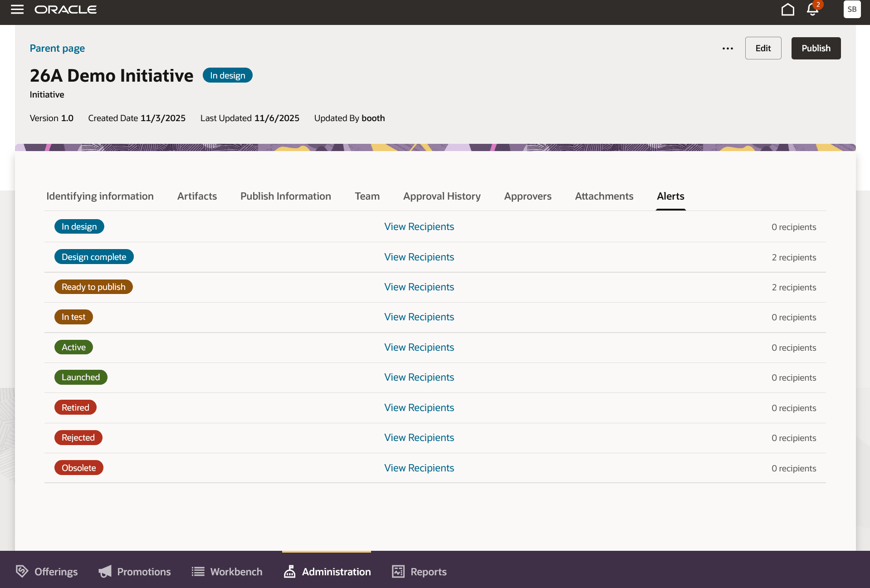Publish the 26A Demo Initiative
870x588 pixels.
(x=816, y=48)
